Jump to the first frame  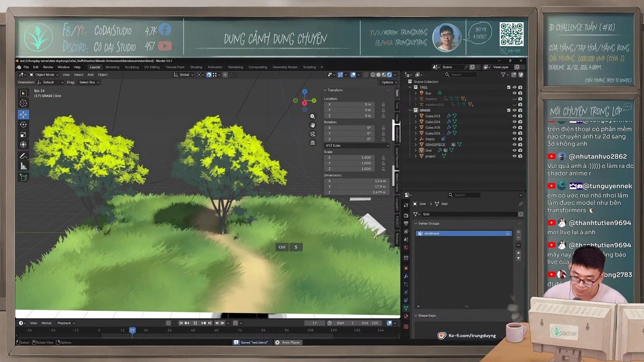tap(181, 323)
